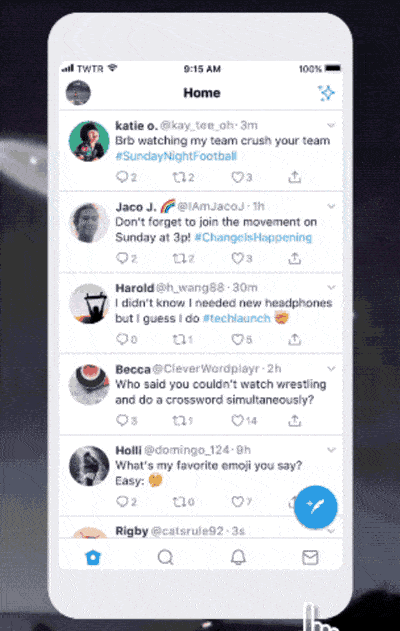Open the #SundayNightFootball hashtag
400x631 pixels.
pyautogui.click(x=176, y=156)
